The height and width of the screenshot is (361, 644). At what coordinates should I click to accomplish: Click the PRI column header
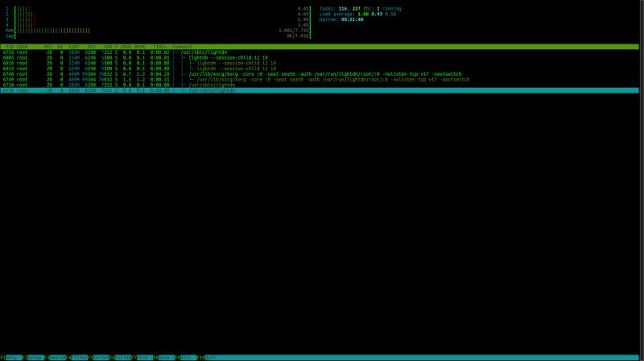tap(48, 47)
